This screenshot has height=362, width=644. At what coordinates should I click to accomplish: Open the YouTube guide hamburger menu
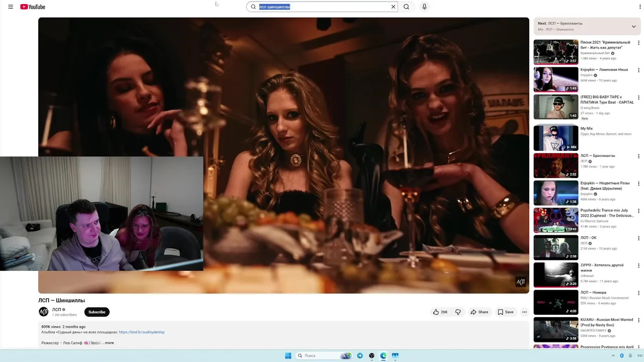pos(11,7)
